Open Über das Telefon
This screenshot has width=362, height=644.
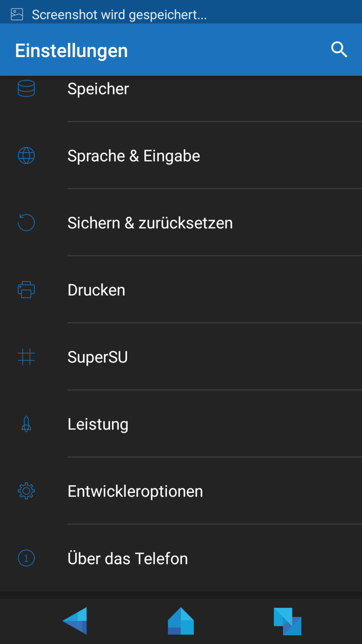click(128, 559)
